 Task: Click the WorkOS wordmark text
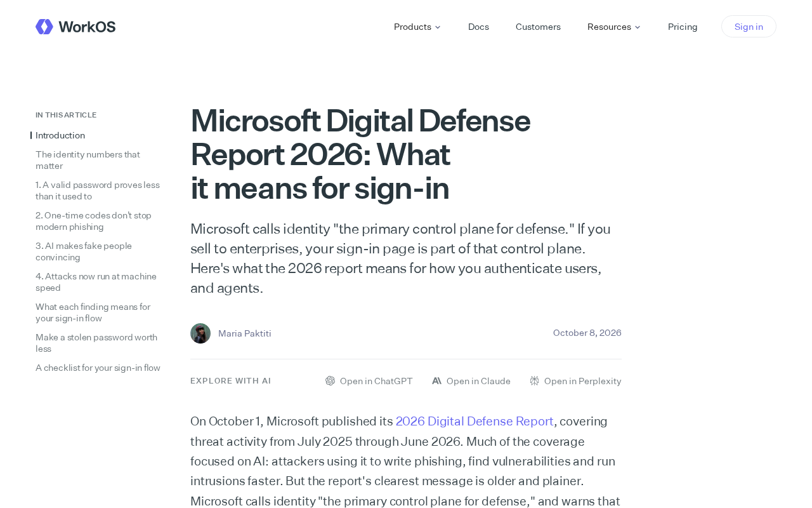click(x=87, y=27)
